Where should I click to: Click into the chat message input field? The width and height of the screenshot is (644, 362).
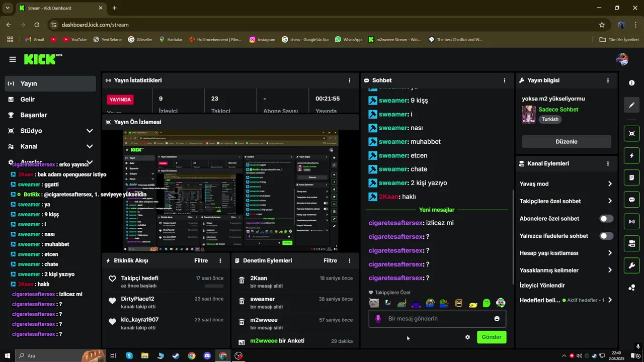point(437,319)
